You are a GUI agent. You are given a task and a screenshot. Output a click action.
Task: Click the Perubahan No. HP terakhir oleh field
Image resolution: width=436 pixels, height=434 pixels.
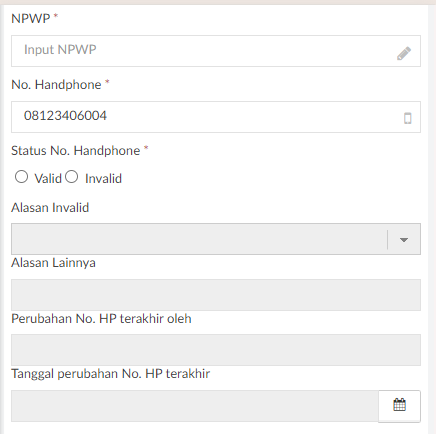216,350
